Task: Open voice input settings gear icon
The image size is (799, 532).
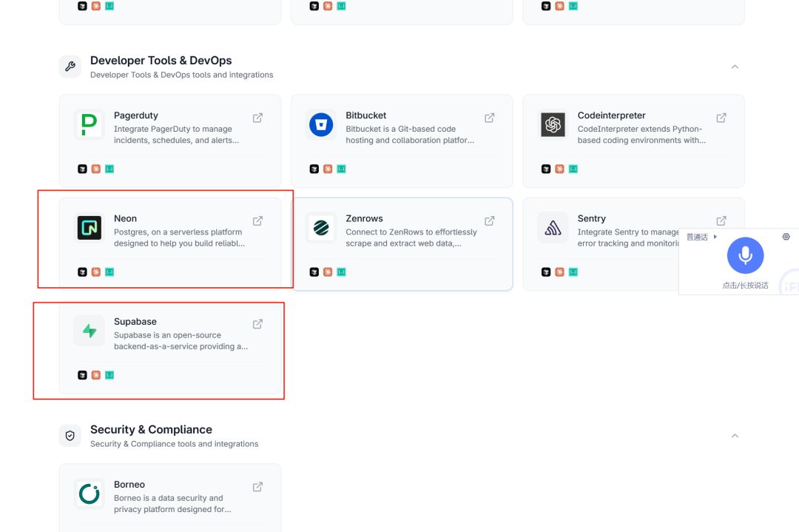Action: 786,237
